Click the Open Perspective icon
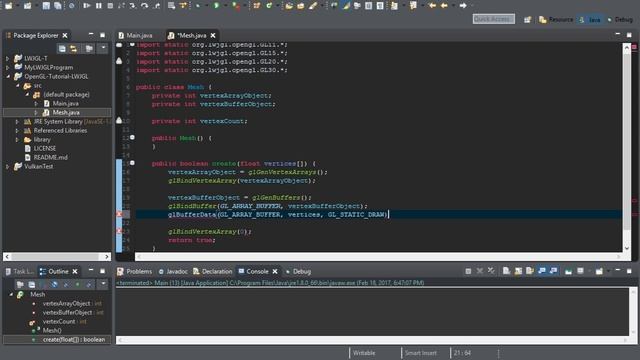This screenshot has height=360, width=640. [x=527, y=19]
